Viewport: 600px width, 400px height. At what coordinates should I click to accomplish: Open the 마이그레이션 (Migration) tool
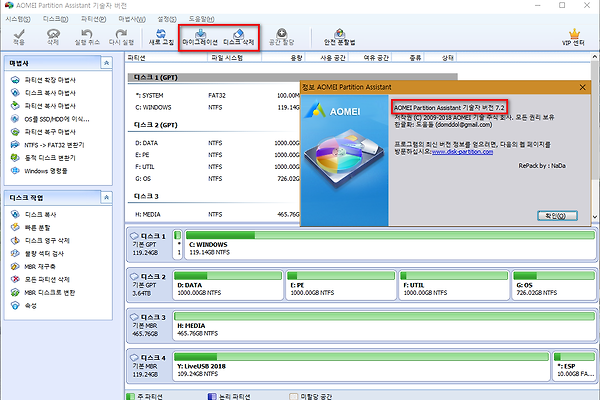pyautogui.click(x=201, y=37)
